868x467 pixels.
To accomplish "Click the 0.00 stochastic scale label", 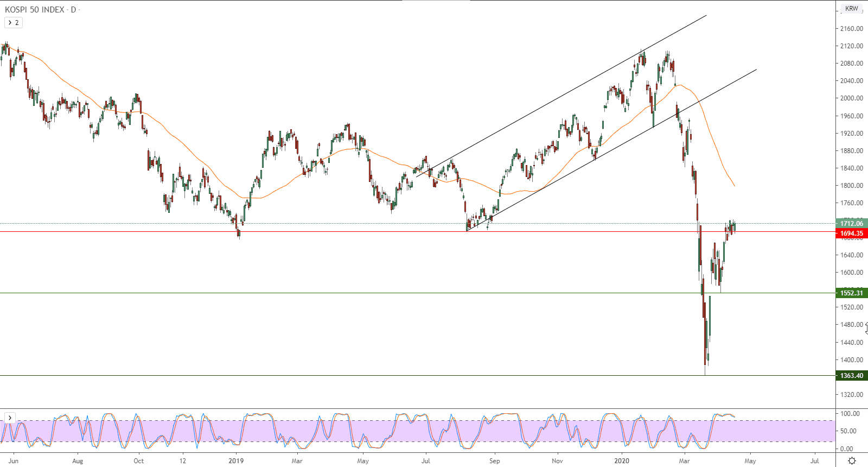I will [847, 449].
